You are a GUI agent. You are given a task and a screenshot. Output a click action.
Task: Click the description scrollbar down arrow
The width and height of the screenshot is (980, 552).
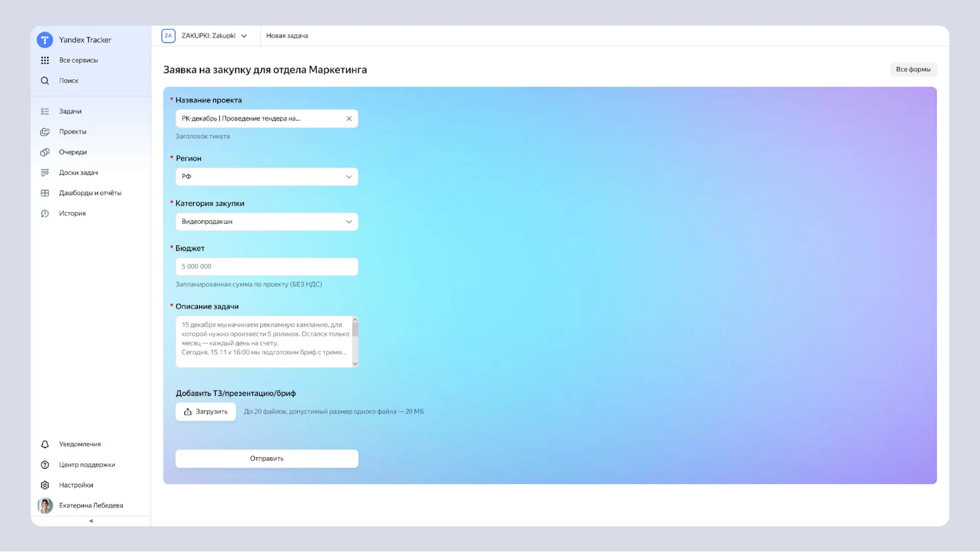pyautogui.click(x=355, y=364)
